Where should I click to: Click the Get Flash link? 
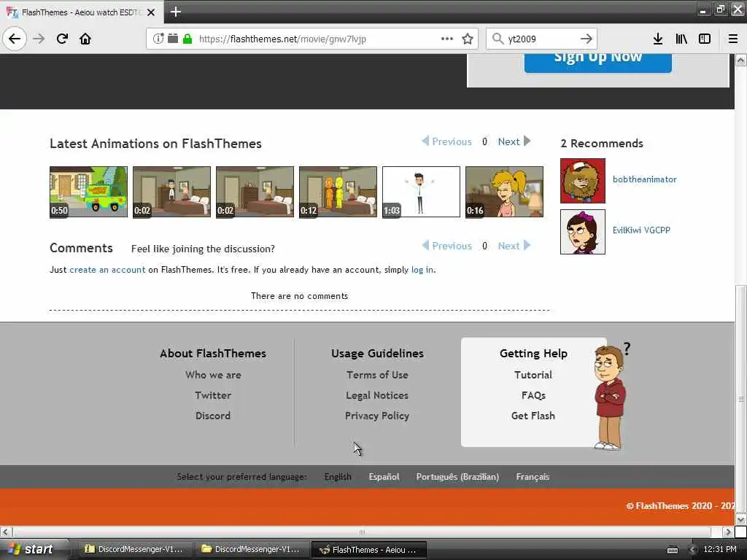(x=533, y=416)
